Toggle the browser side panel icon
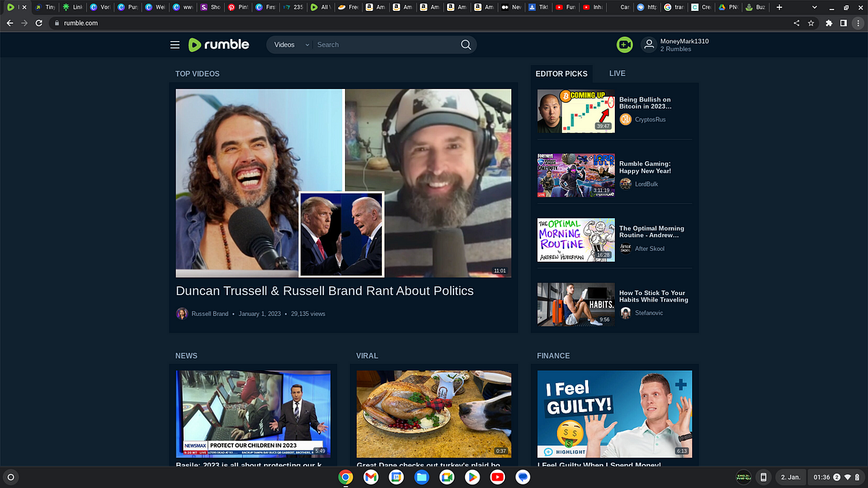 (x=843, y=23)
